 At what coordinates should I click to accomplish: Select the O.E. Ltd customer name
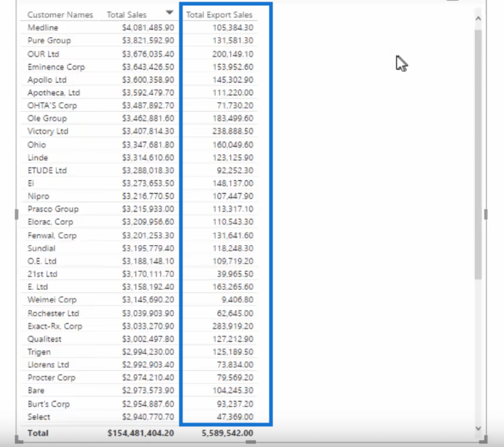(42, 261)
